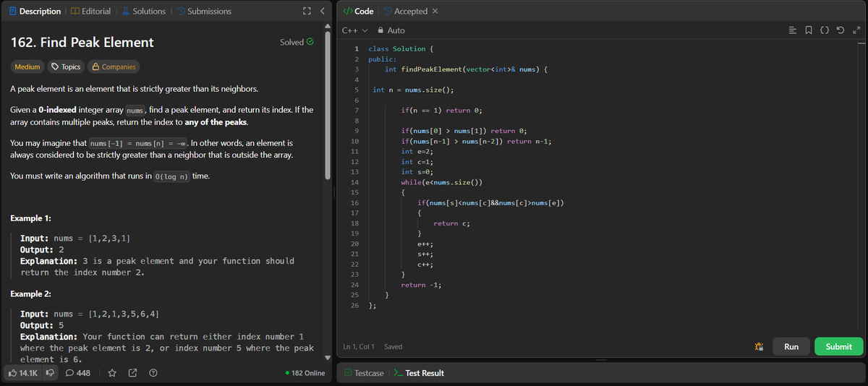Submit the solution
Viewport: 868px width, 386px height.
click(838, 346)
